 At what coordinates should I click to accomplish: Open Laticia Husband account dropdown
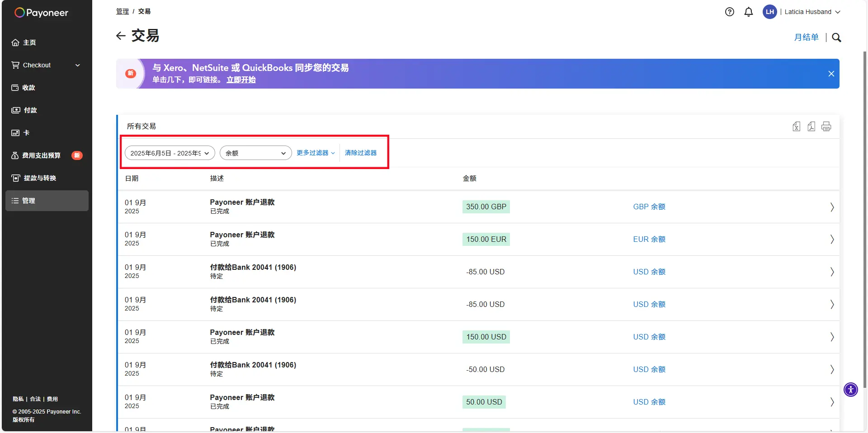coord(812,12)
